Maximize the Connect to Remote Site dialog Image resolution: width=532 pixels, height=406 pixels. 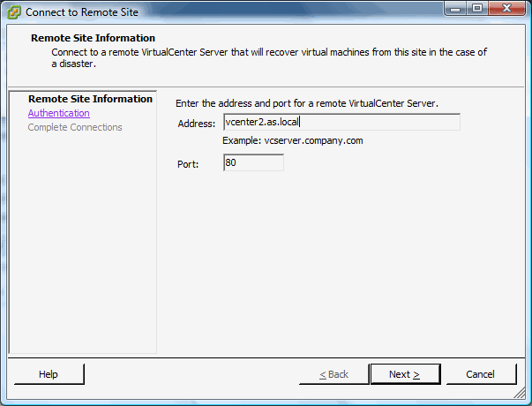coord(481,11)
